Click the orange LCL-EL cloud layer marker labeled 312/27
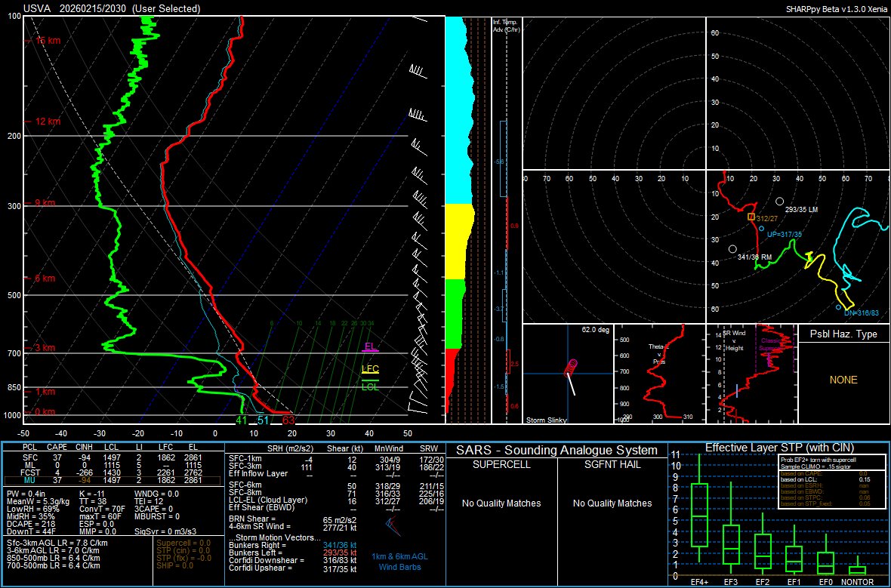Screen dimensions: 891x588 (x=751, y=217)
